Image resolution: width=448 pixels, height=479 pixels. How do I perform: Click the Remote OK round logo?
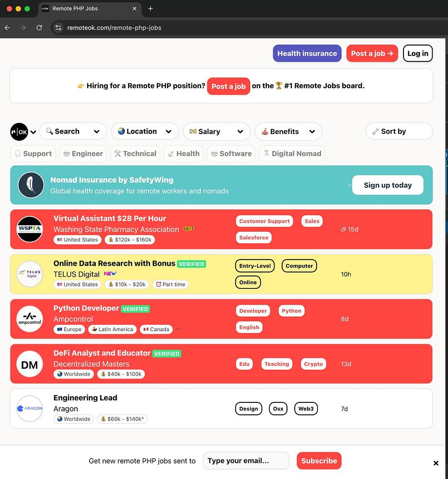tap(19, 132)
